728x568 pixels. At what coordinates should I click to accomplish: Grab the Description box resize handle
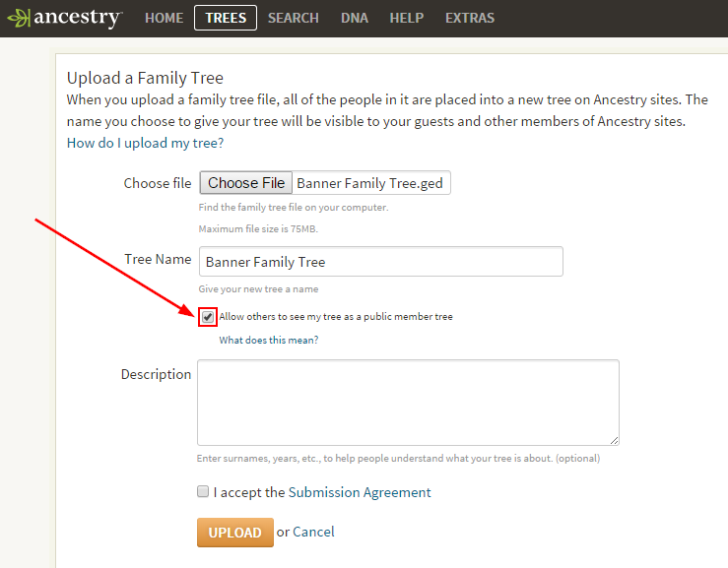pos(614,440)
